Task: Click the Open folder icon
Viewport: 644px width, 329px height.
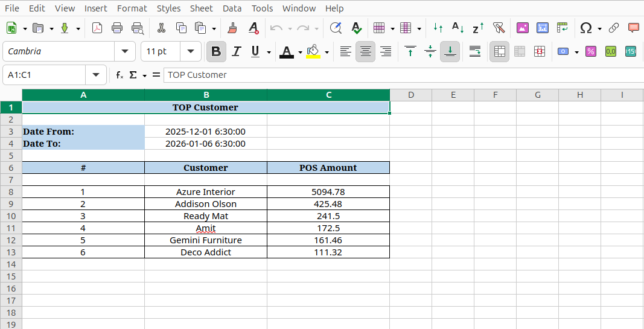Action: point(38,28)
